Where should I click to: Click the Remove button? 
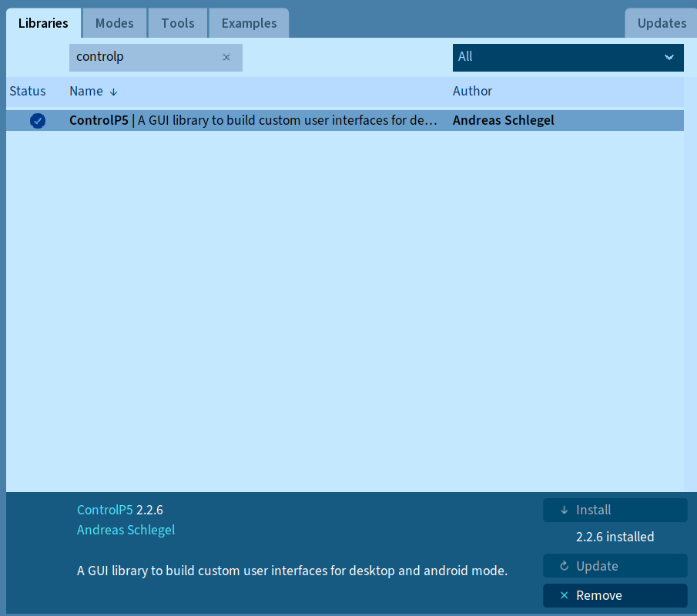(x=615, y=595)
